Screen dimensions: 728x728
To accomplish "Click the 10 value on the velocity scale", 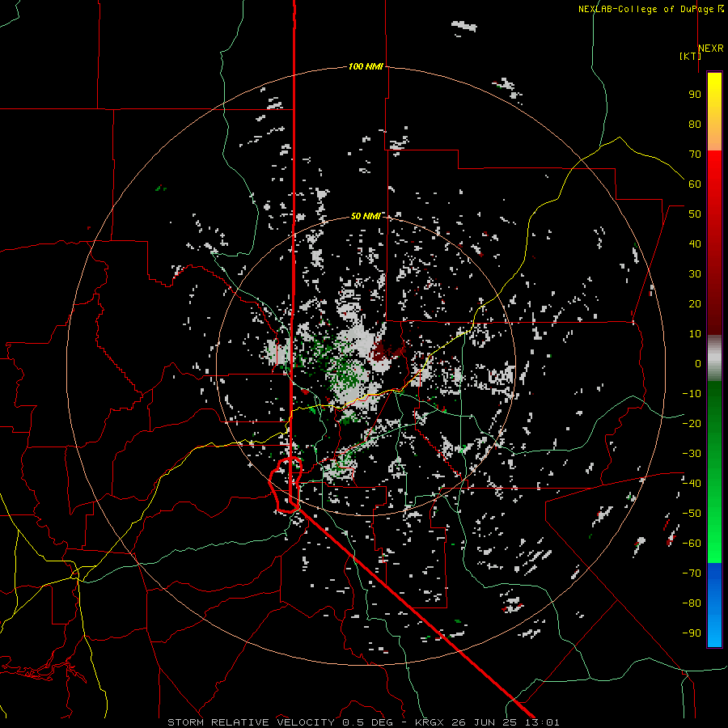I will click(x=695, y=334).
